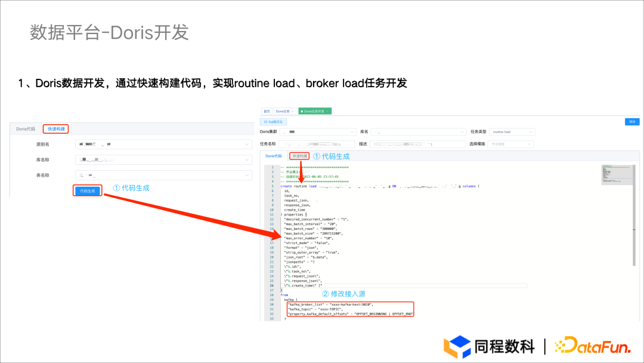Expand the 库名 database dropdown

pos(418,132)
